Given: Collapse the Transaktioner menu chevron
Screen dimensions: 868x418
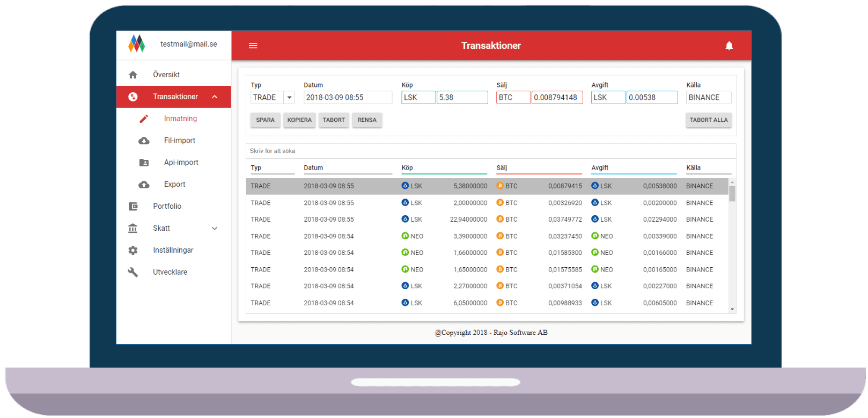Looking at the screenshot, I should click(x=215, y=97).
